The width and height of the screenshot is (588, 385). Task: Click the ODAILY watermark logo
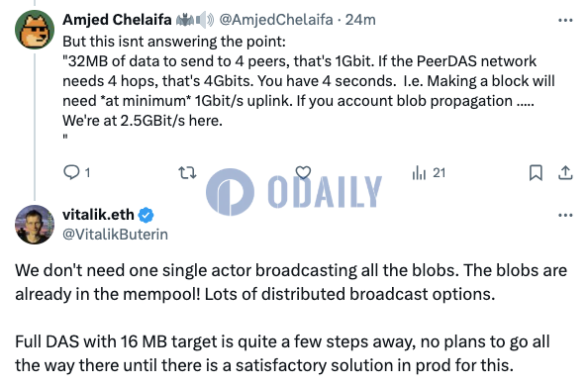(x=294, y=192)
